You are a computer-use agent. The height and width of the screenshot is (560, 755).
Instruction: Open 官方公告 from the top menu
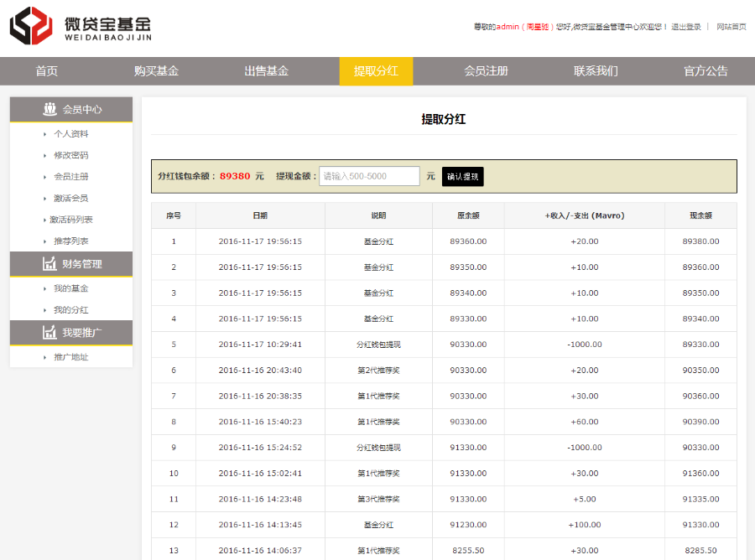click(x=705, y=71)
